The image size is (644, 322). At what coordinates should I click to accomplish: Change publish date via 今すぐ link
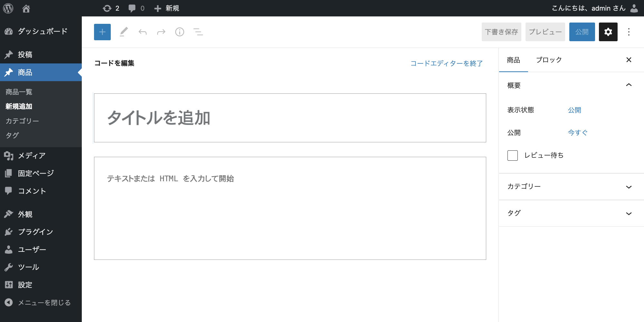pos(578,133)
